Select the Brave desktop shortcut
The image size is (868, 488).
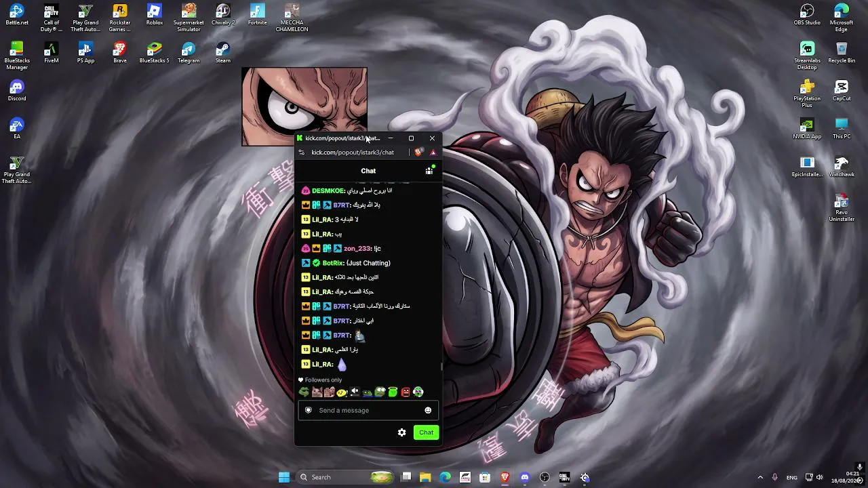120,53
